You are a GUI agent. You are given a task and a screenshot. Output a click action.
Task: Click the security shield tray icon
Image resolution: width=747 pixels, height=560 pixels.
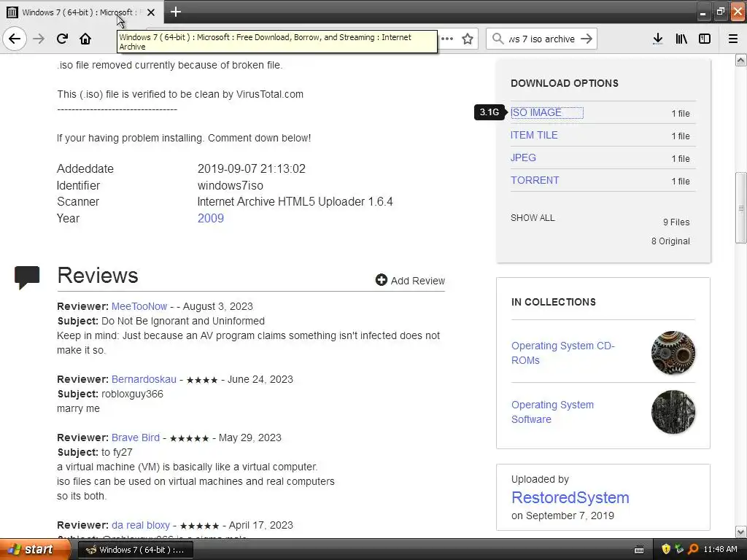pyautogui.click(x=666, y=549)
